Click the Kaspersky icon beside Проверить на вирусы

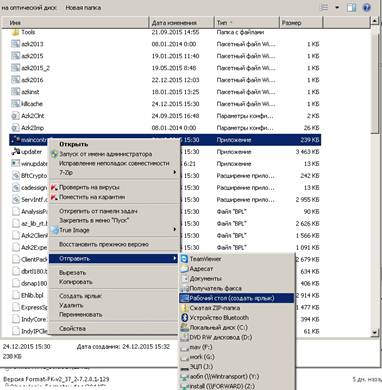point(54,187)
